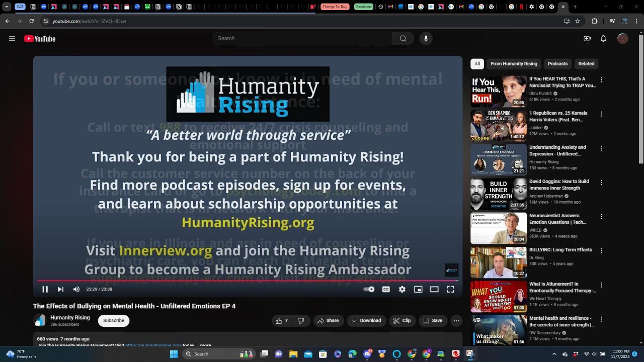Open browser extensions puzzle icon
The image size is (644, 362).
click(595, 21)
